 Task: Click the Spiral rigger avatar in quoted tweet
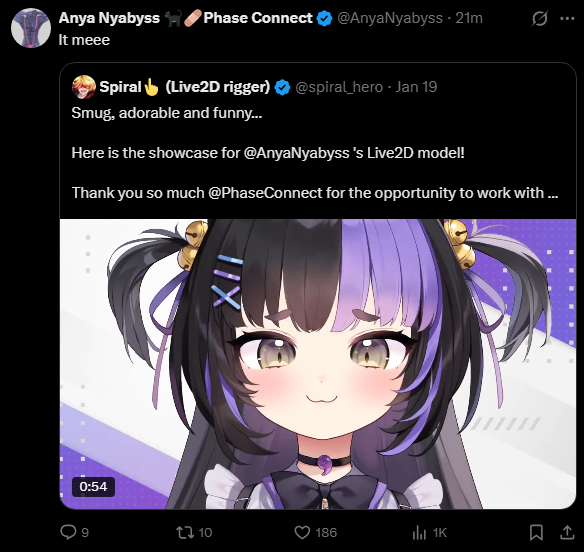coord(84,87)
